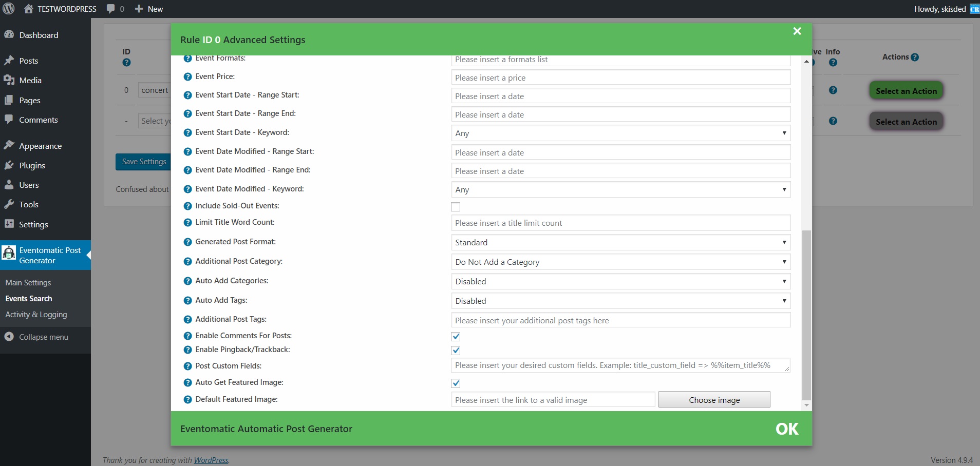Click help icon for Auto Add Tags
The image size is (980, 466).
click(187, 301)
